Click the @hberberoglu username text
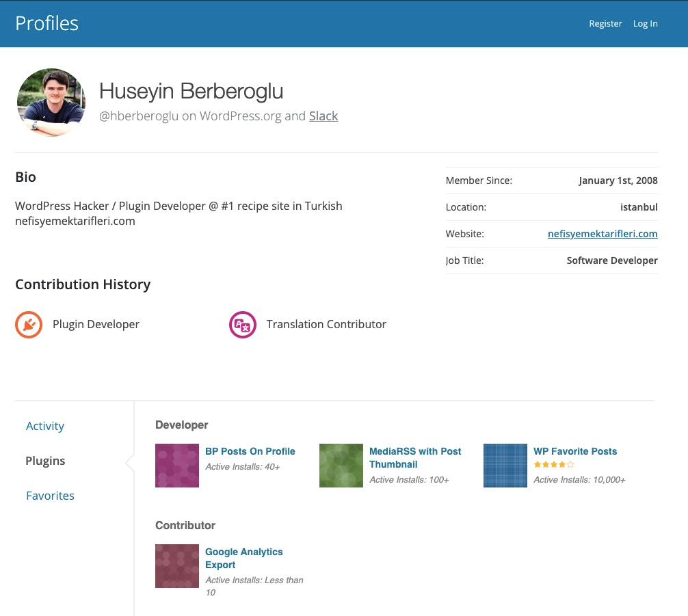688x616 pixels. point(139,116)
